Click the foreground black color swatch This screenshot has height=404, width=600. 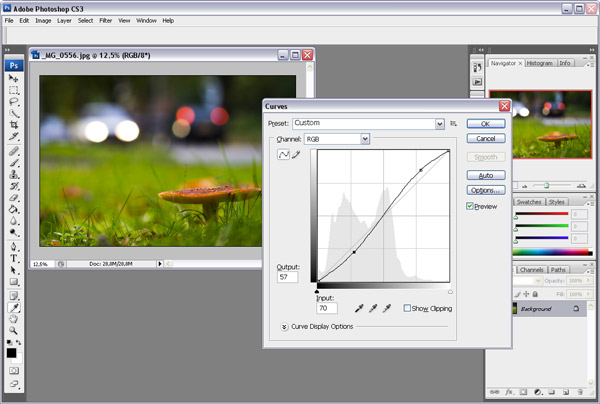click(x=11, y=353)
